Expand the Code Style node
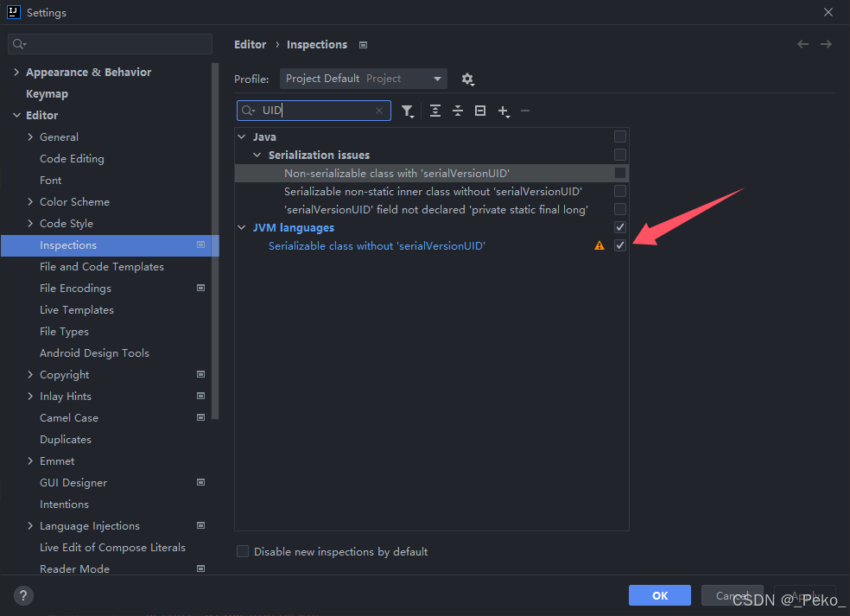 click(30, 224)
